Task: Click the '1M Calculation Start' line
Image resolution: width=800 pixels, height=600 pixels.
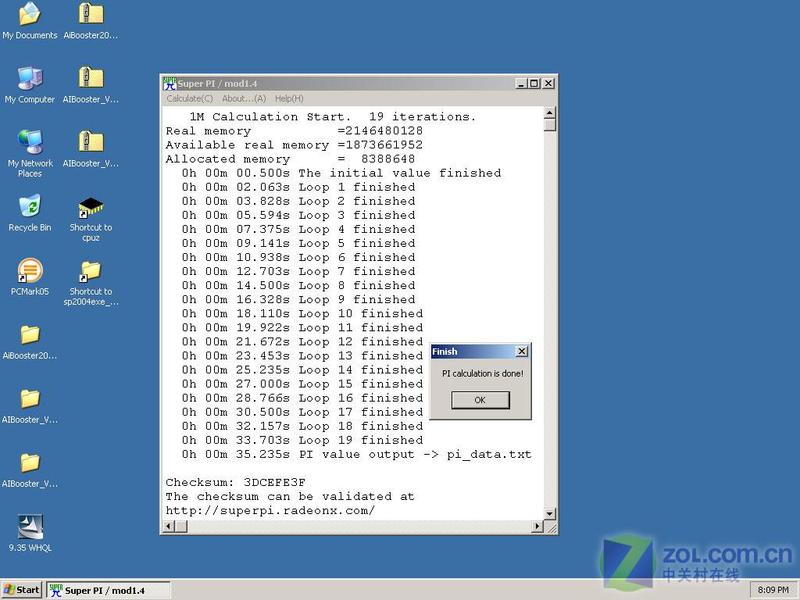Action: [332, 116]
